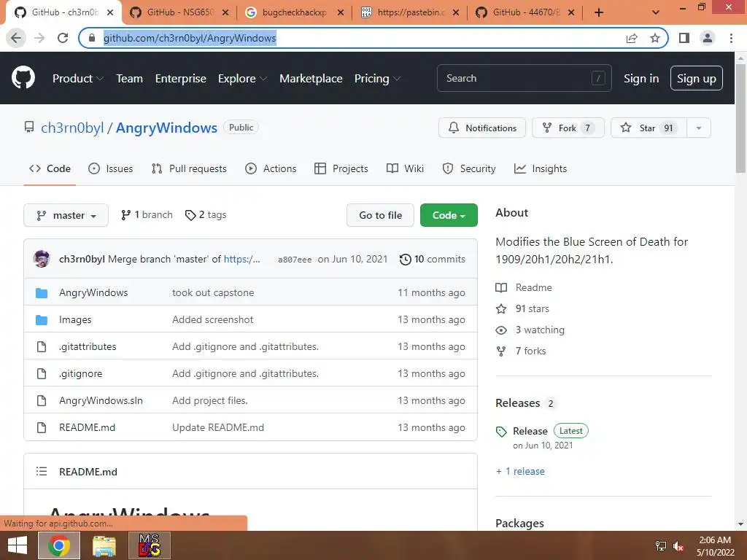
Task: Open the Wiki tab
Action: point(405,168)
